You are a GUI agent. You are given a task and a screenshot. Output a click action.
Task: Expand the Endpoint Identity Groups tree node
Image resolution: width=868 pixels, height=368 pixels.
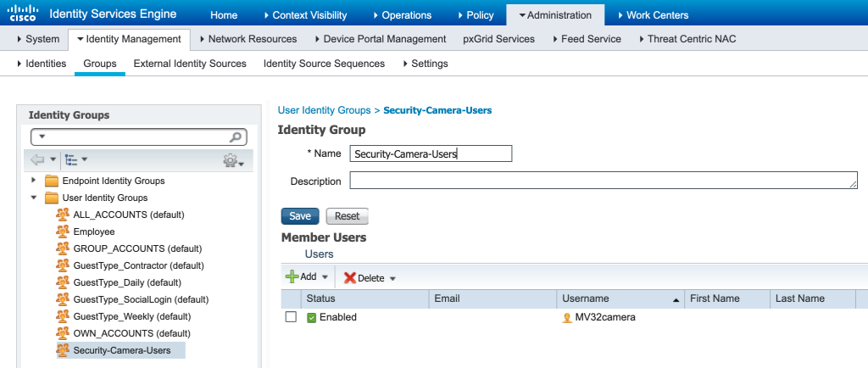pos(34,181)
